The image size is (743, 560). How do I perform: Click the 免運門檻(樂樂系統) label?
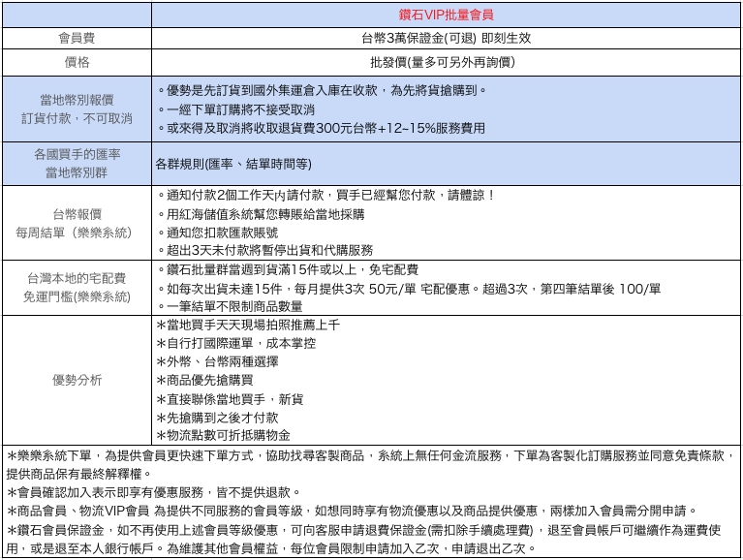77,296
